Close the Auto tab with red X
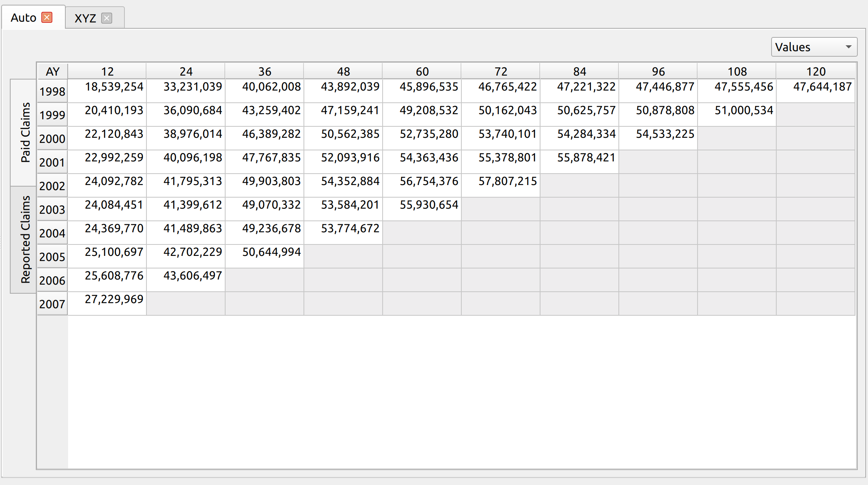This screenshot has height=485, width=868. point(47,18)
